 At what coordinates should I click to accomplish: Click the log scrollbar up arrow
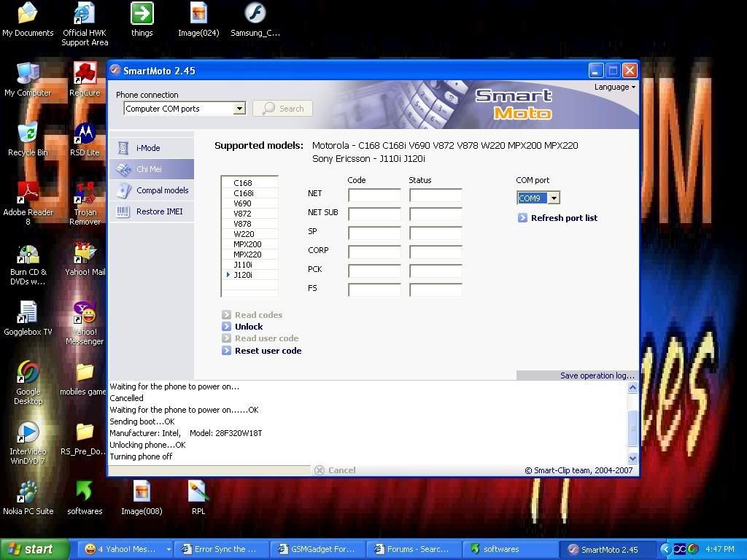point(632,388)
